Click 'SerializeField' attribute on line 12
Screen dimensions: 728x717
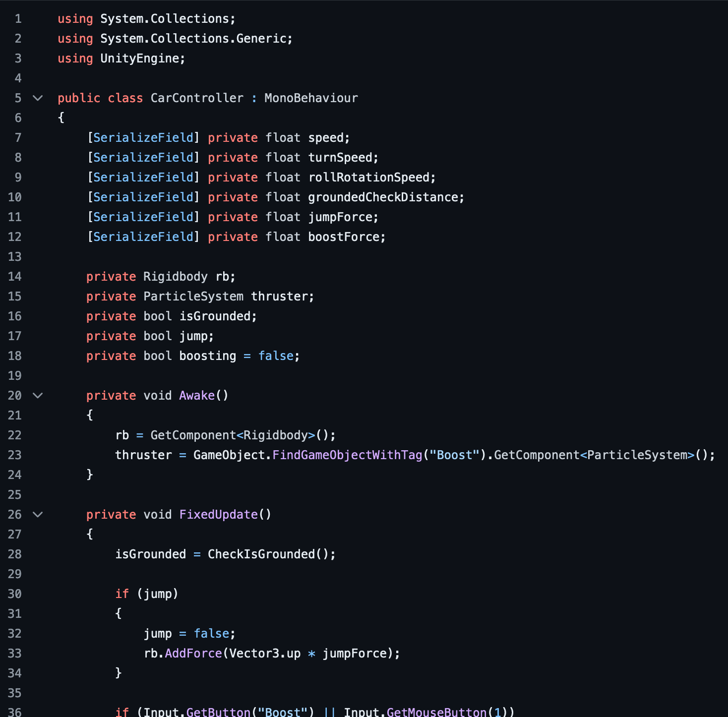[x=143, y=237]
